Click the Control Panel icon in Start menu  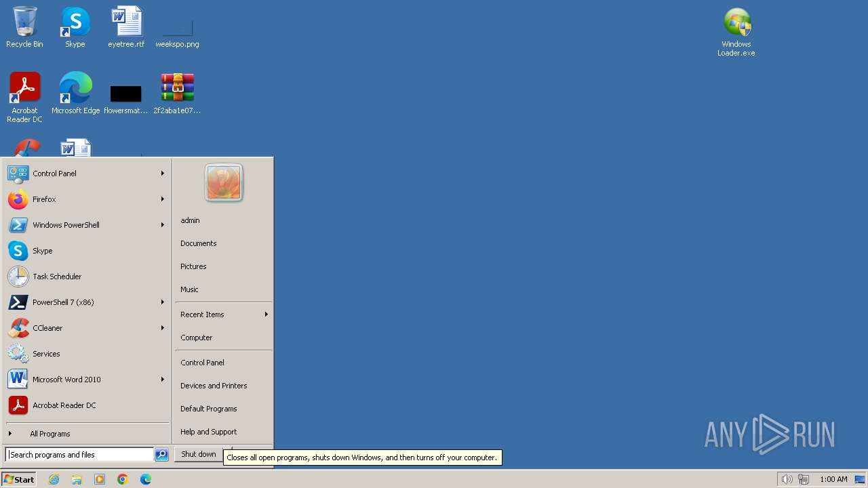pos(18,174)
